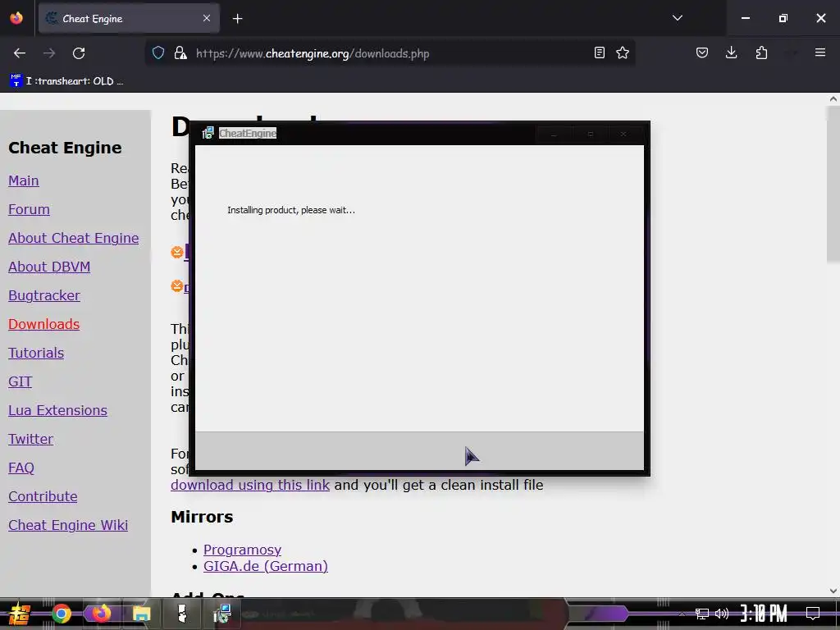Image resolution: width=840 pixels, height=630 pixels.
Task: Show site security padlock information
Action: point(180,52)
